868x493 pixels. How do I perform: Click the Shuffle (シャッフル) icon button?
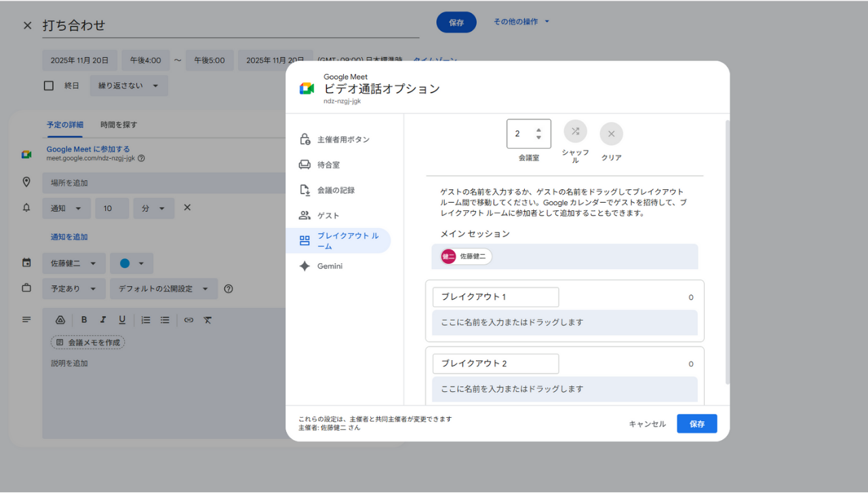coord(575,132)
